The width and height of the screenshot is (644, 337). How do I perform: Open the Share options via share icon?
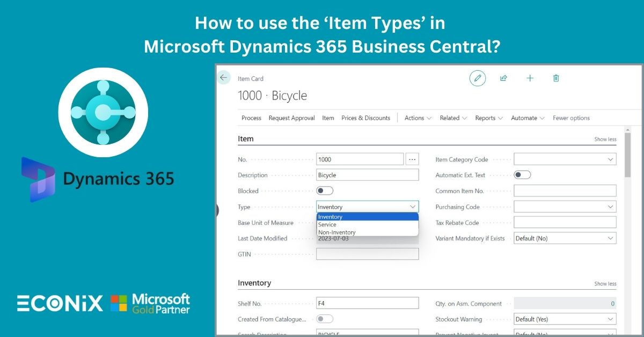(503, 78)
